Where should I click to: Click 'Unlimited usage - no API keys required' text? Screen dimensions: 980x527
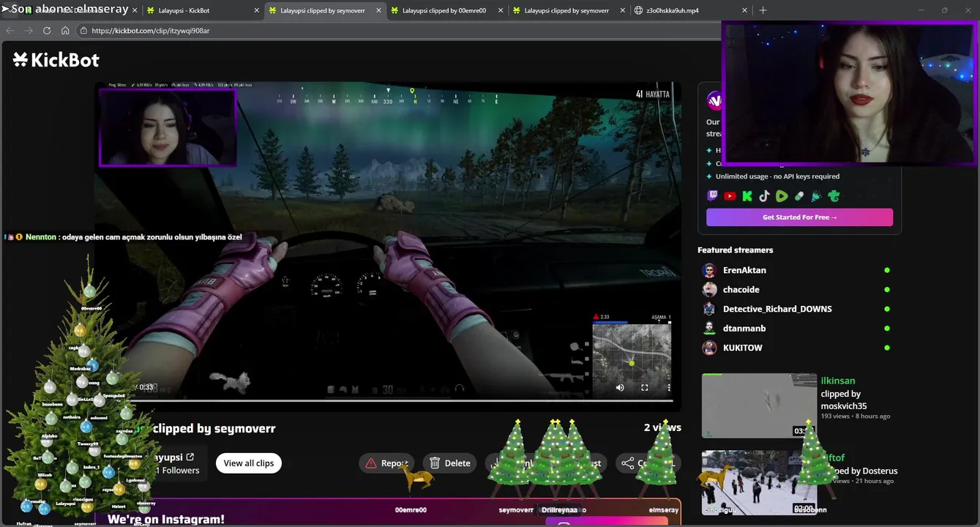[777, 176]
